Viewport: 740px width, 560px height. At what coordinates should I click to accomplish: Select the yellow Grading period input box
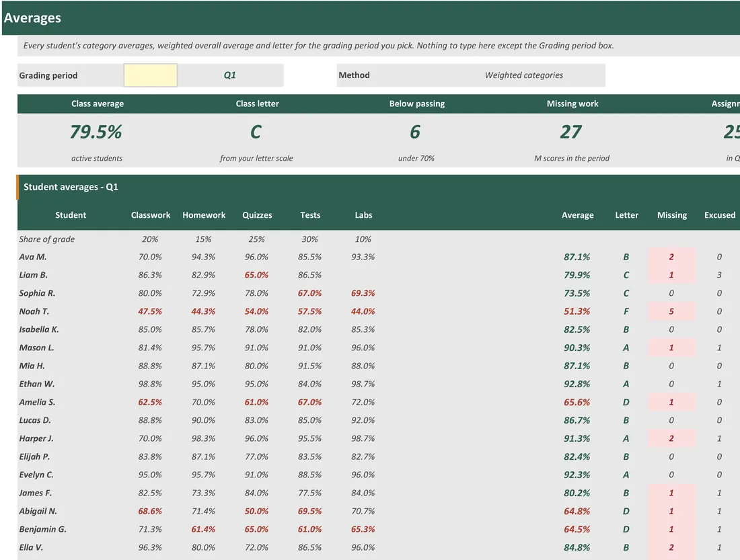click(x=151, y=75)
